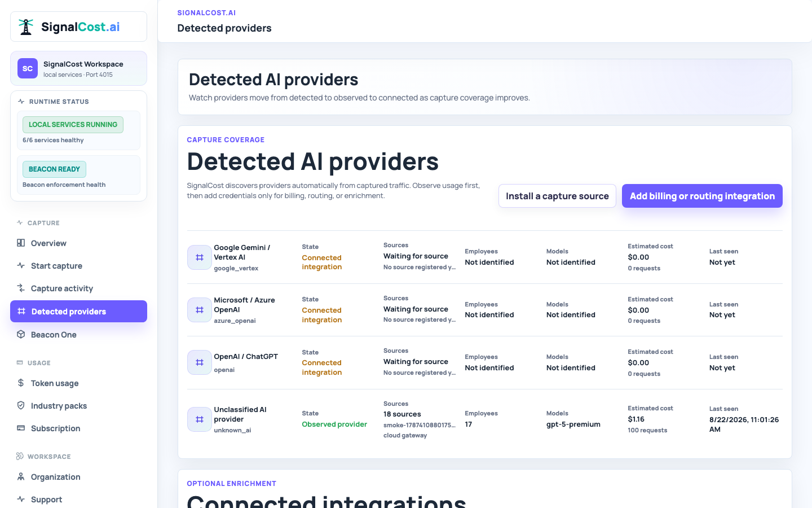
Task: Open the Overview page
Action: point(78,243)
